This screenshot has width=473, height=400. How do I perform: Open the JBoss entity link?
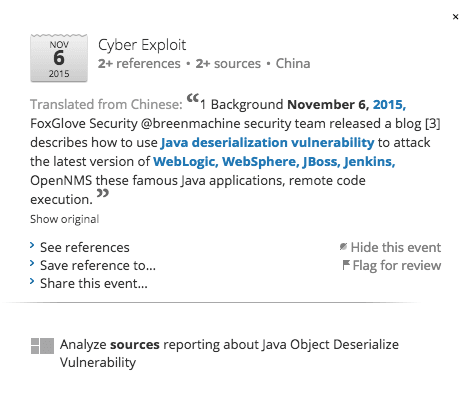pos(321,162)
